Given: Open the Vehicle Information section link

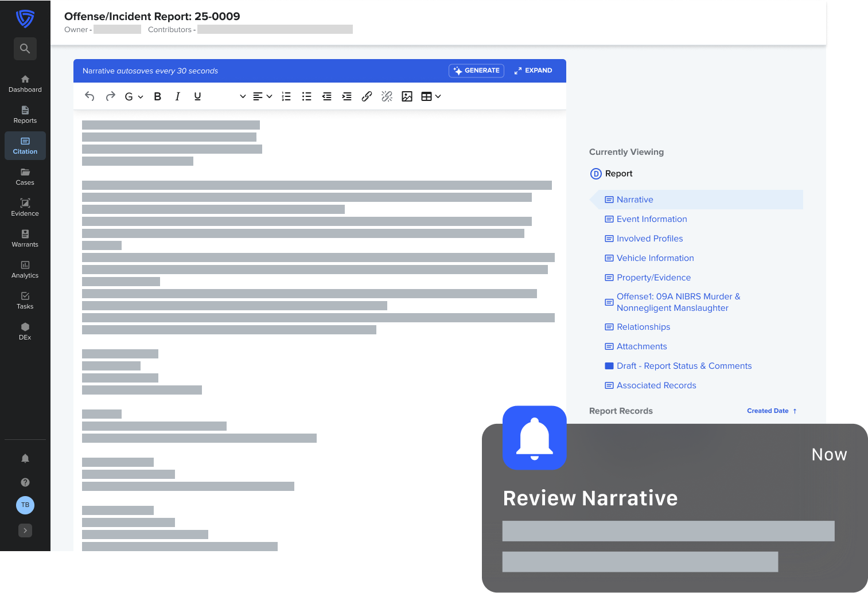Looking at the screenshot, I should click(655, 258).
